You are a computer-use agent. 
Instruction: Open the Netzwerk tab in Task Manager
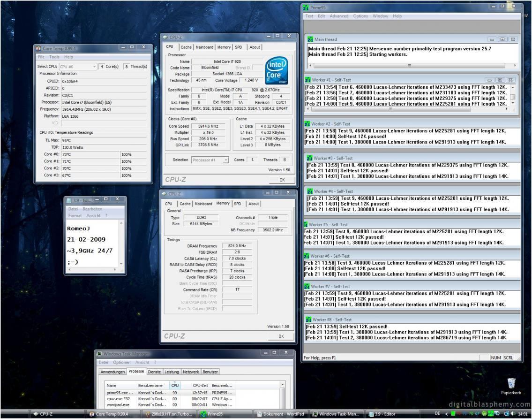(191, 372)
